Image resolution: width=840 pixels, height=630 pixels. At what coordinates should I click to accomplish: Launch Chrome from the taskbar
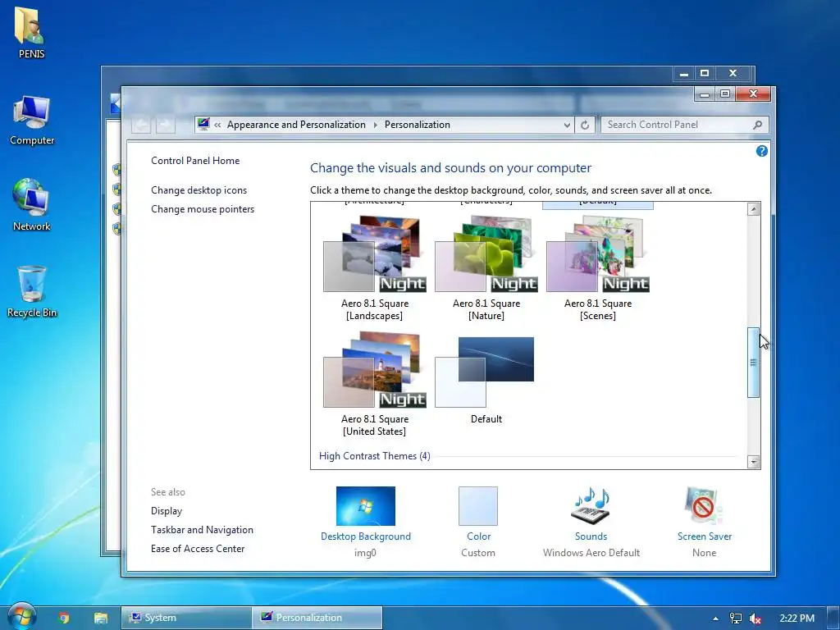point(64,618)
